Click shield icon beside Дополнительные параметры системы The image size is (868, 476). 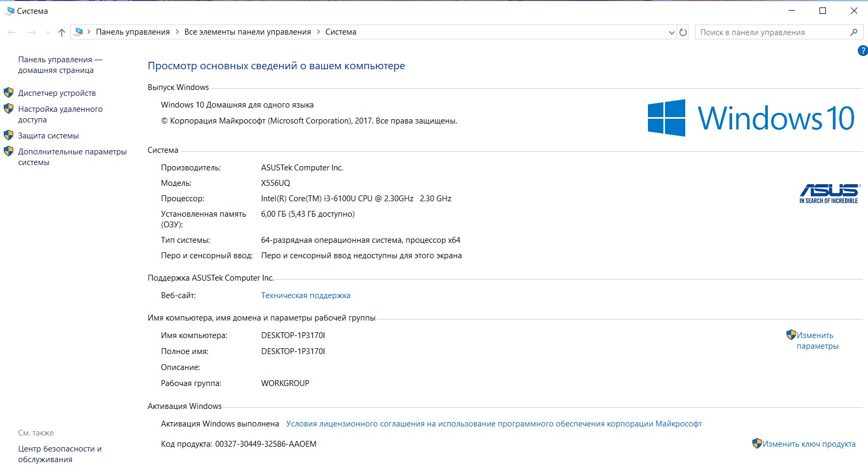coord(9,151)
